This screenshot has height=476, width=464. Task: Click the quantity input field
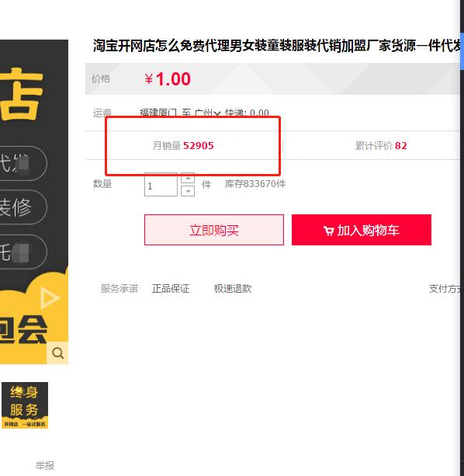click(161, 185)
